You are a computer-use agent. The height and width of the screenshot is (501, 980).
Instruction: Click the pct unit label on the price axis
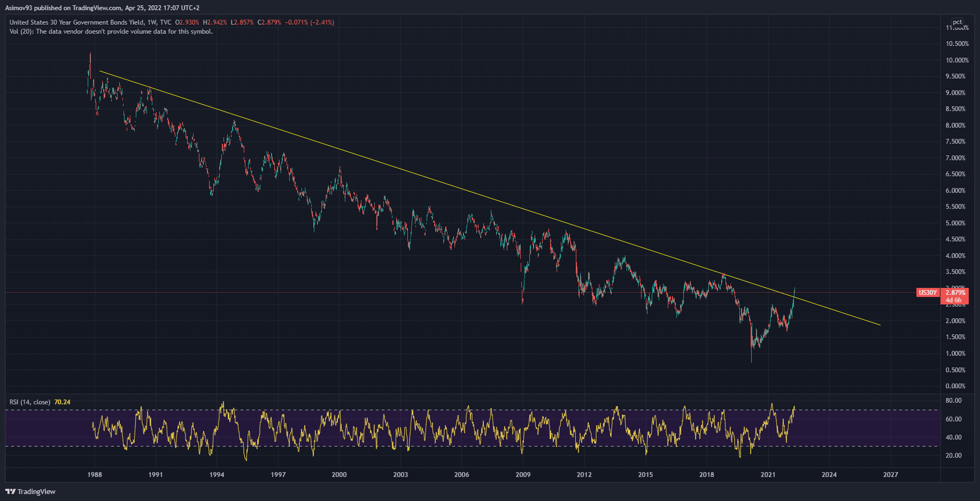tap(957, 22)
